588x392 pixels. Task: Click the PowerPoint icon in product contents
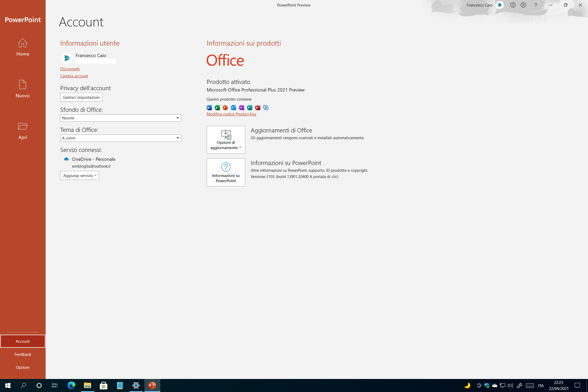[224, 107]
